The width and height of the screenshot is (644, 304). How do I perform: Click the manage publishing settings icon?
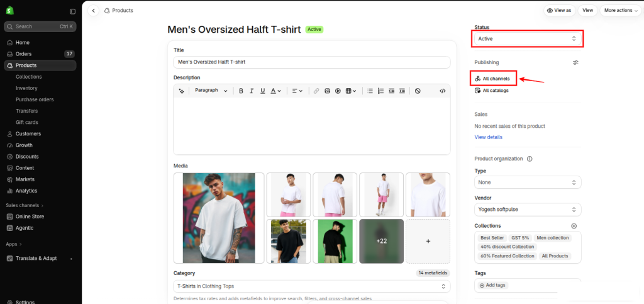[576, 62]
